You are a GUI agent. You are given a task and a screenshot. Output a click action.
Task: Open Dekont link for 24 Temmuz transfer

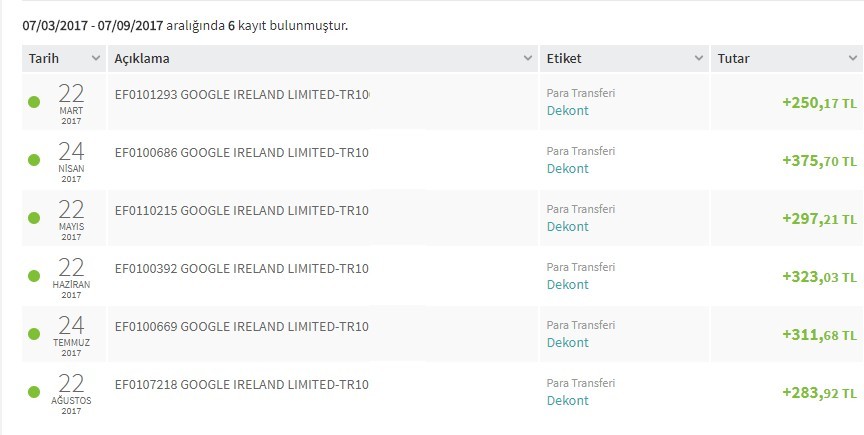[568, 342]
